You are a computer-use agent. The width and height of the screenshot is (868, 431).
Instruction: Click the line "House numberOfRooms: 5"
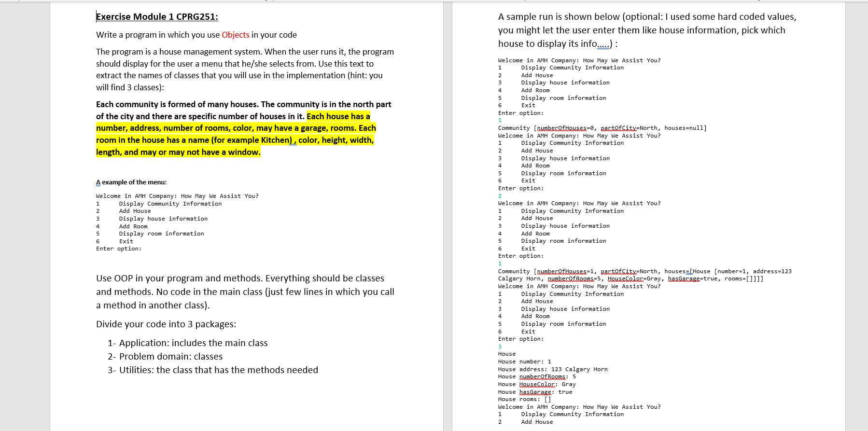537,376
